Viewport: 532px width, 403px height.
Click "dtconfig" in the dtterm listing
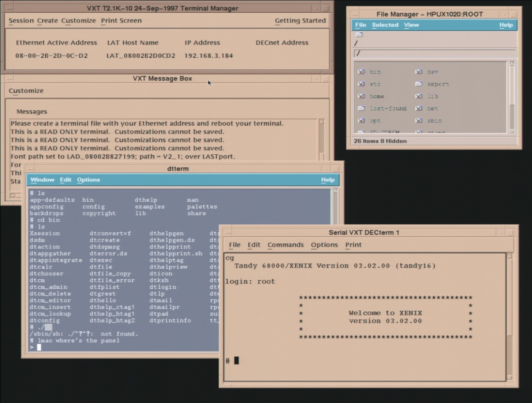45,321
